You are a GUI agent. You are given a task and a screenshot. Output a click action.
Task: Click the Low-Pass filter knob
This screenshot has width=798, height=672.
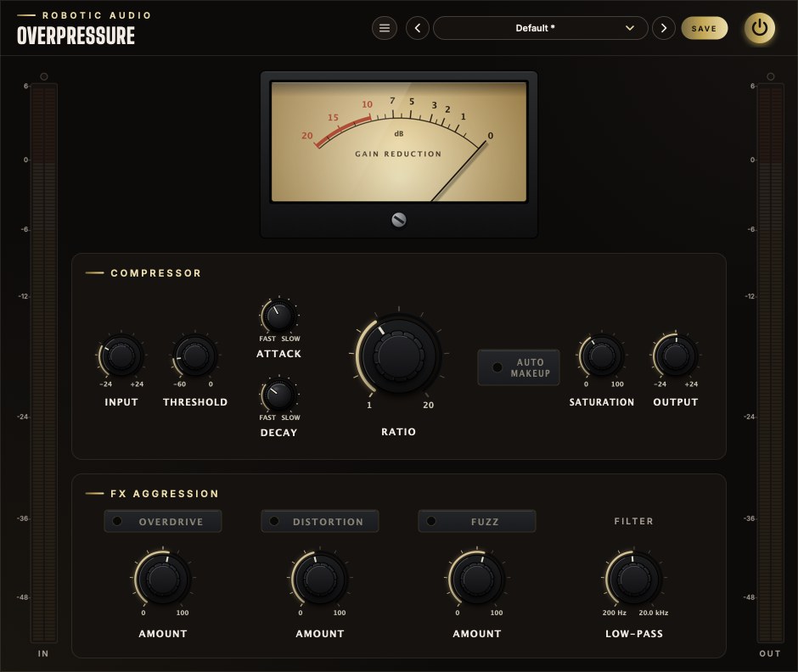(633, 578)
